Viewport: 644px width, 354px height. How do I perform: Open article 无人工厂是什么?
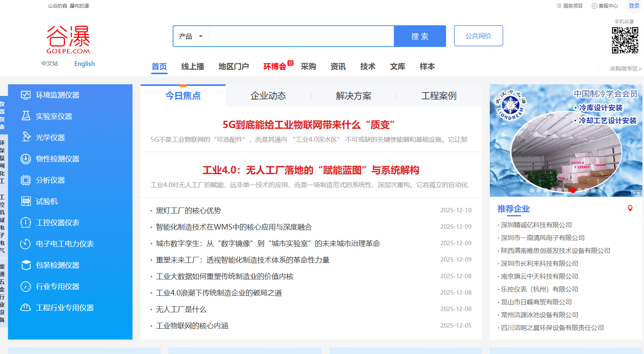pyautogui.click(x=181, y=309)
